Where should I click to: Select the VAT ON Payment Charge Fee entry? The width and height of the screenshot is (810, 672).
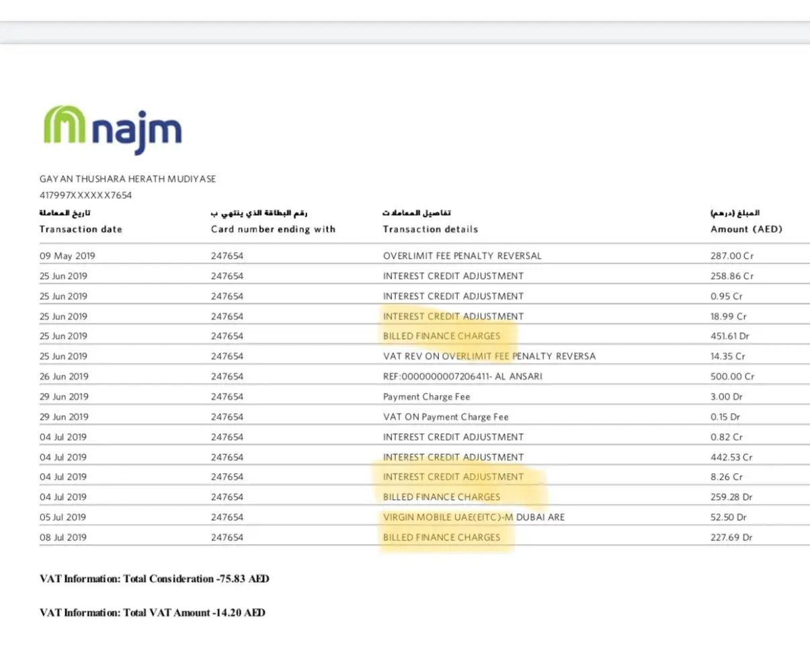[446, 417]
